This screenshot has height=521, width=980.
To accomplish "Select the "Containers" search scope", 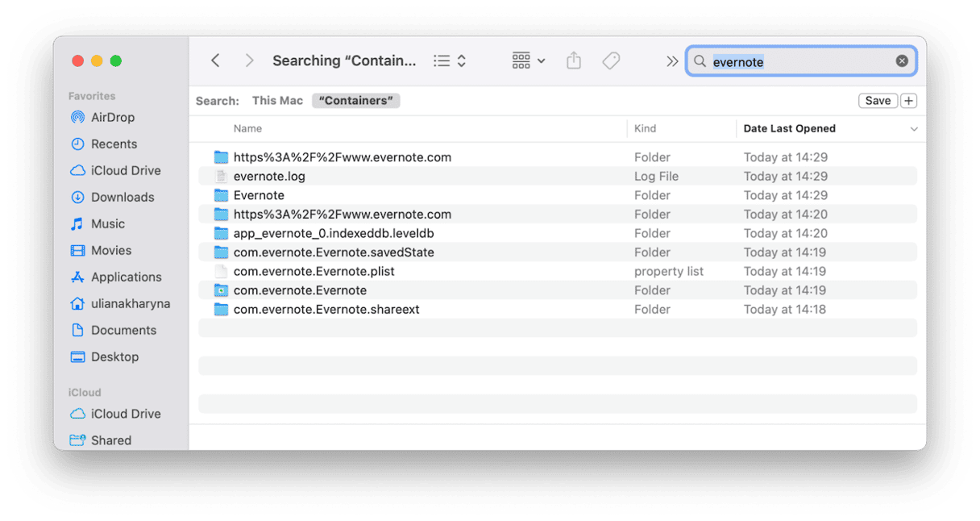I will (355, 101).
